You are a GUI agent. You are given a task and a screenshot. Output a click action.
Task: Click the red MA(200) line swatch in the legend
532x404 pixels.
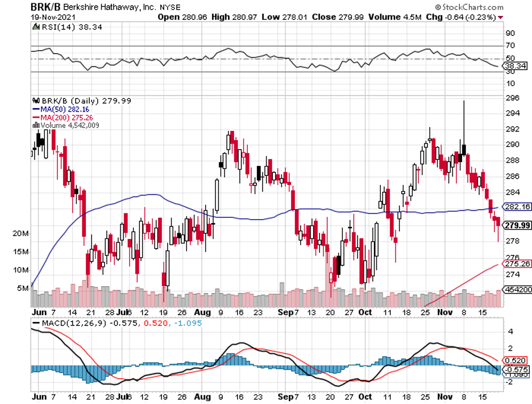[36, 118]
